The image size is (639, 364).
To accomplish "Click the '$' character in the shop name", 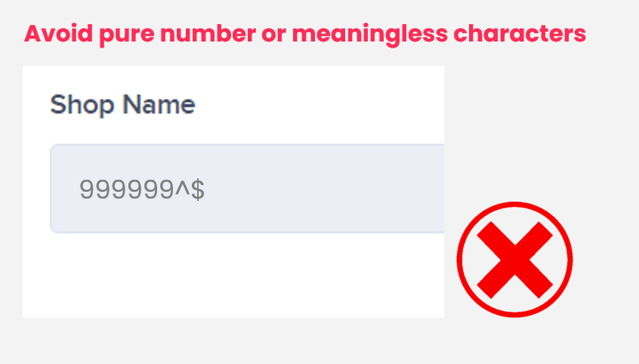I will coord(197,190).
